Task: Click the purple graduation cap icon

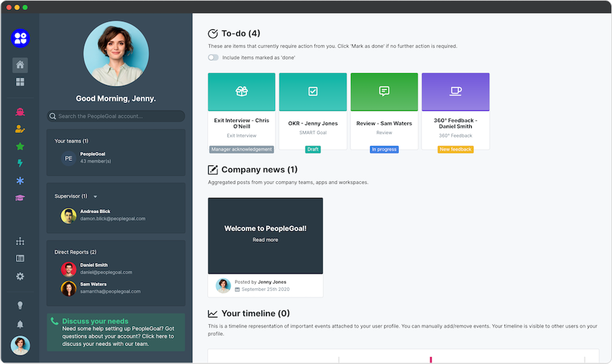Action: 20,198
